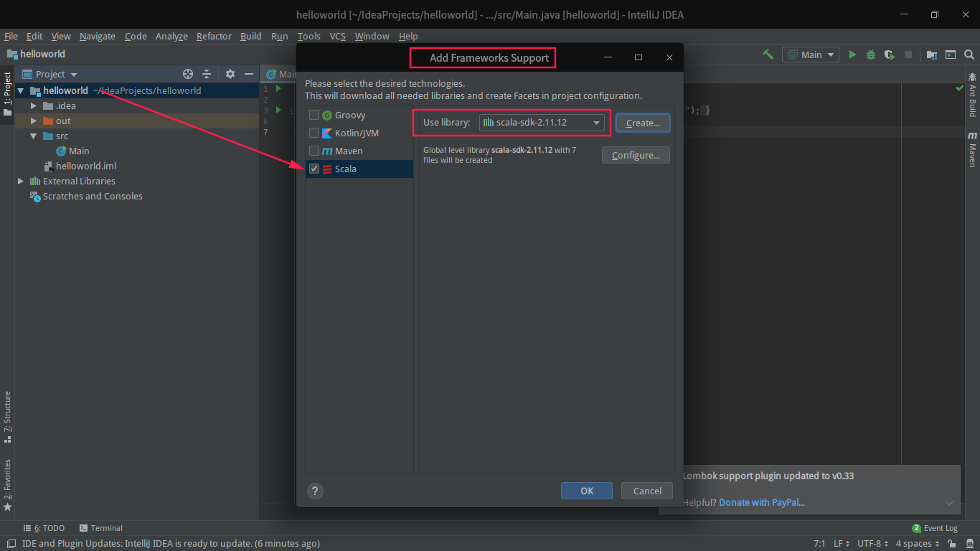Click the Donate with PayPal link
The image size is (980, 551).
(762, 502)
